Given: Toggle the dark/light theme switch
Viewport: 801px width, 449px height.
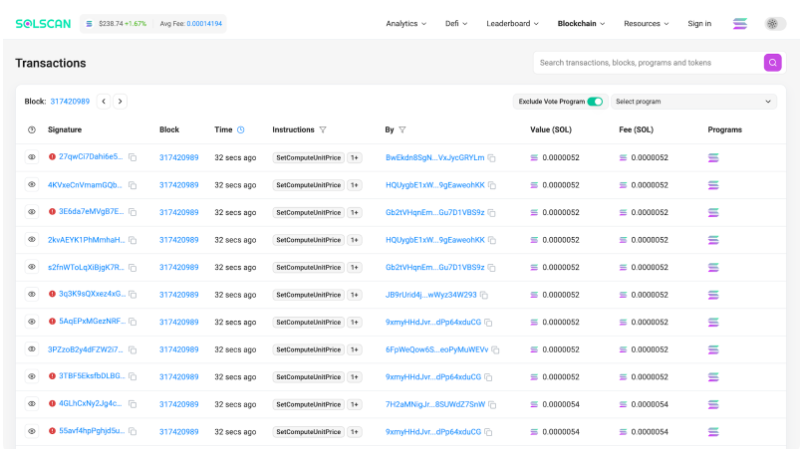Looking at the screenshot, I should click(775, 23).
